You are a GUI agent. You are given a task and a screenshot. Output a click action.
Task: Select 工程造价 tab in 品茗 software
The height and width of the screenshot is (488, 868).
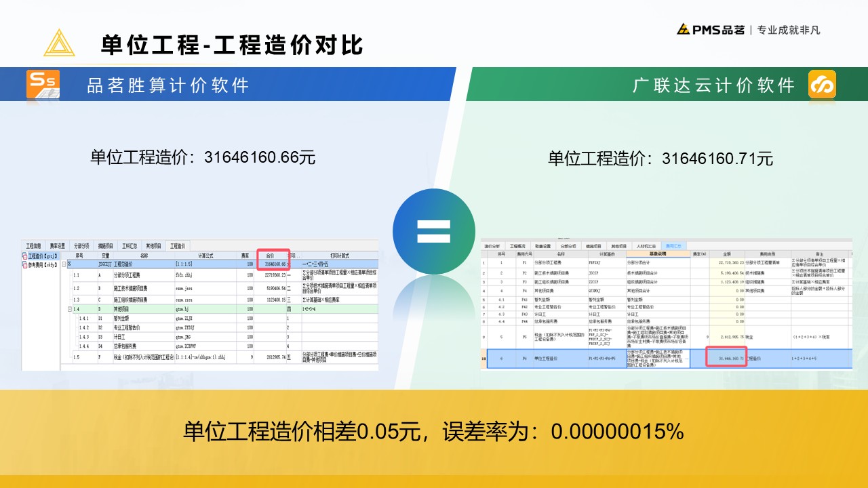tap(178, 246)
